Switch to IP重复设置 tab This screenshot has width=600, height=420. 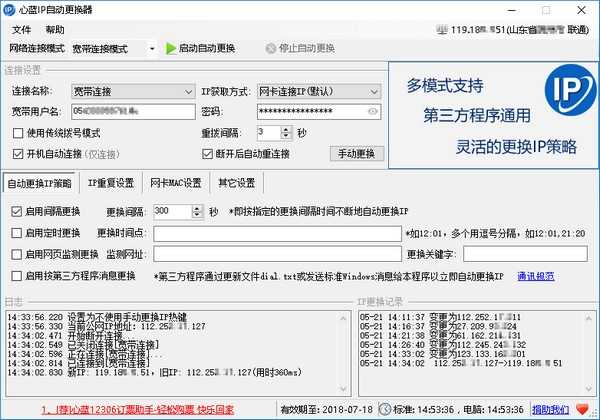tap(111, 183)
